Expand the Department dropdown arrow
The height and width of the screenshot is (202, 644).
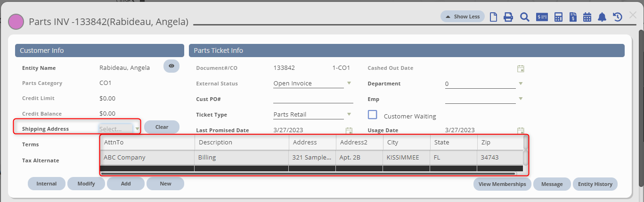(521, 84)
